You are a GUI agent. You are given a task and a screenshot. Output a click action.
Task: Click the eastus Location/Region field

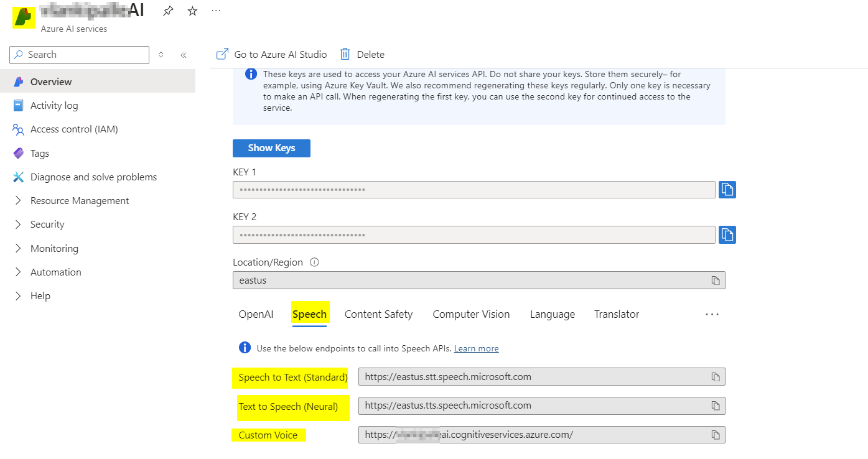[479, 280]
